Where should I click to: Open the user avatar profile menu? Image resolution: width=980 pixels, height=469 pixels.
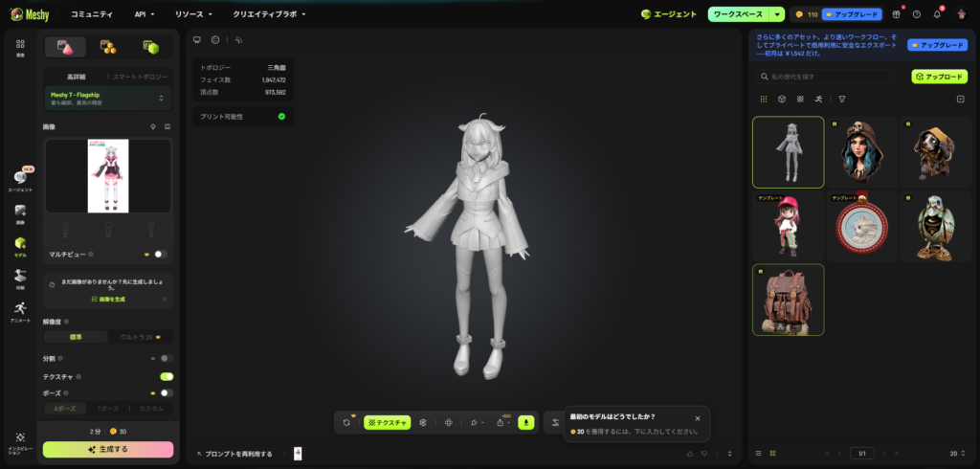pyautogui.click(x=961, y=14)
